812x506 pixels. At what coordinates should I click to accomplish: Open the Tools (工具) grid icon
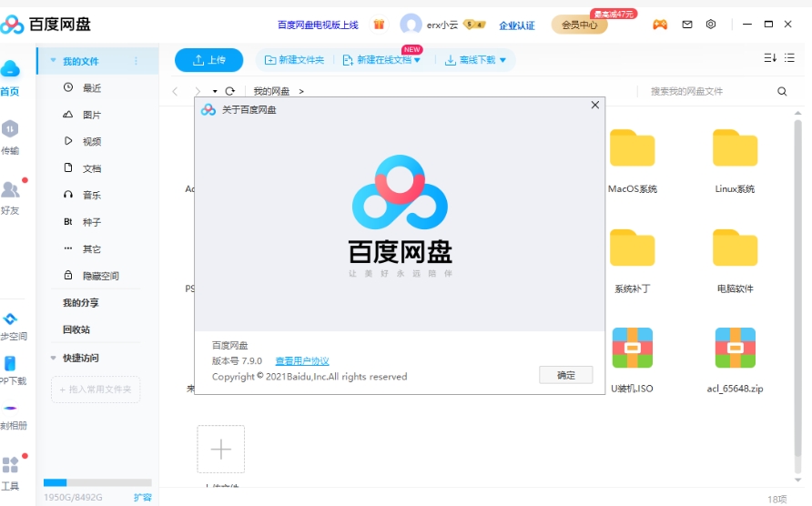tap(10, 464)
